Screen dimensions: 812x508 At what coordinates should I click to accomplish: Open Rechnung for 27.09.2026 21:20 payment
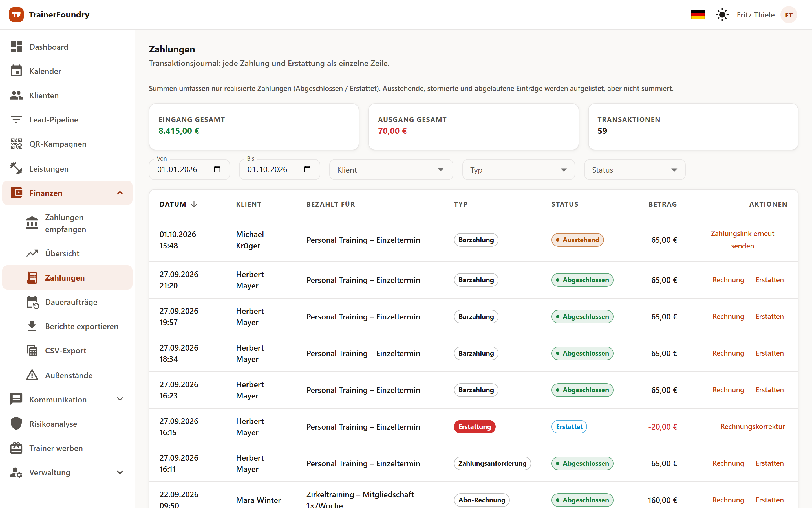click(728, 280)
